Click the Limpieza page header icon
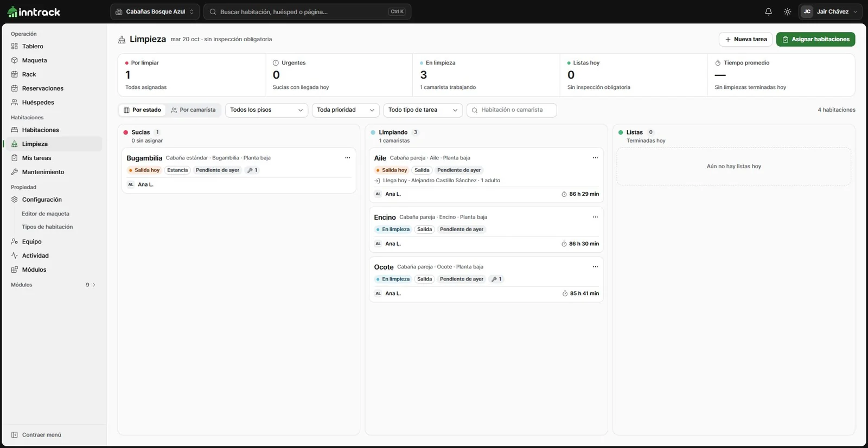The image size is (868, 448). [122, 40]
